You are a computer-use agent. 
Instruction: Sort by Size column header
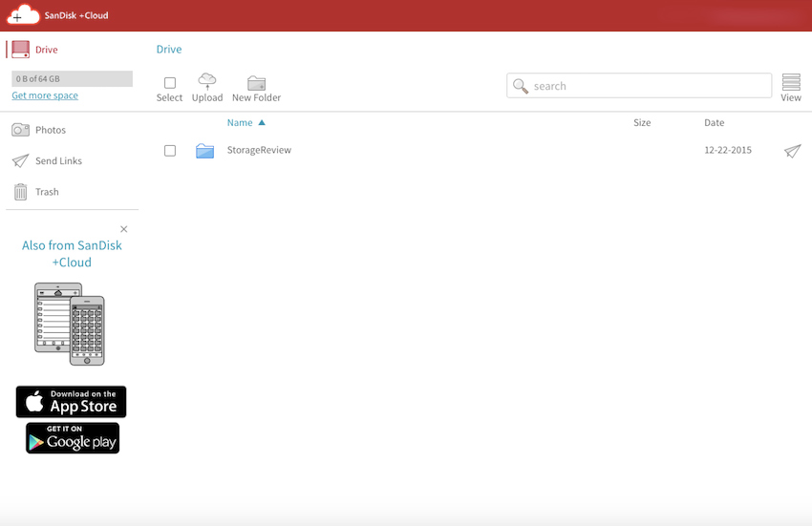[642, 123]
